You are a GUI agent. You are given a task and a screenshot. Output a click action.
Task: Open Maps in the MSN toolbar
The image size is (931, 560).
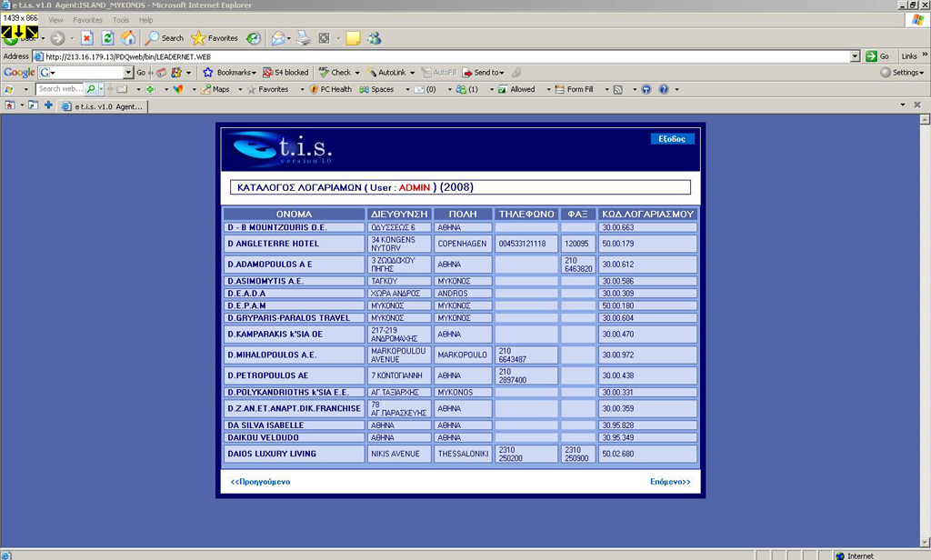215,90
